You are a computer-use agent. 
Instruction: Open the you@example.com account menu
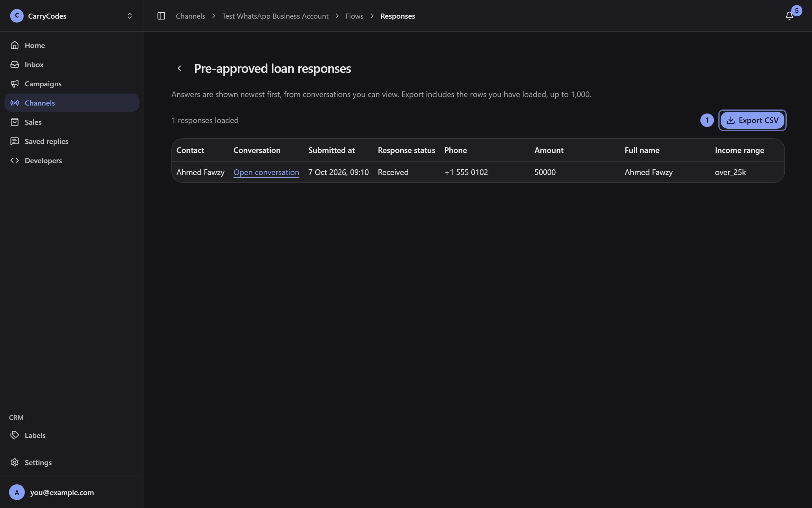click(x=72, y=492)
